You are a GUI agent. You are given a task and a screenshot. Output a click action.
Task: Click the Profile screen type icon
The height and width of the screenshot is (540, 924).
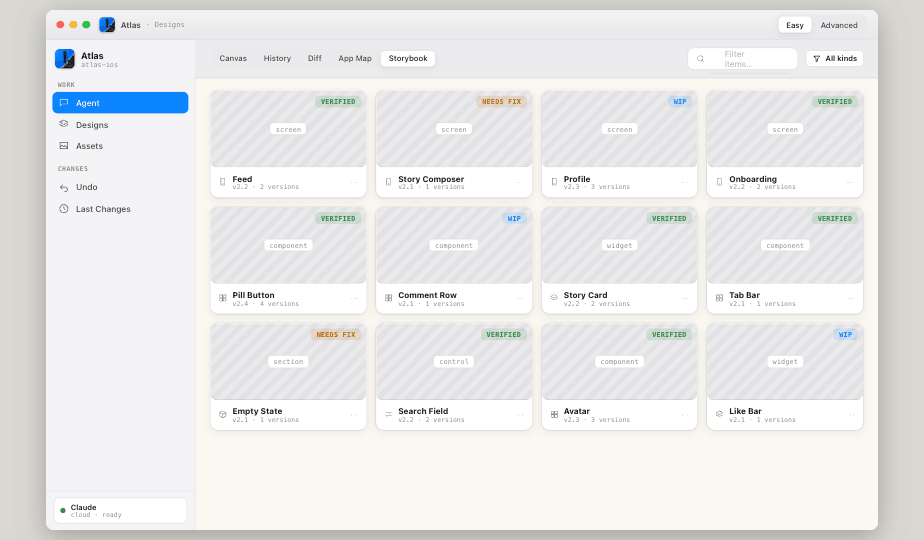click(x=554, y=182)
